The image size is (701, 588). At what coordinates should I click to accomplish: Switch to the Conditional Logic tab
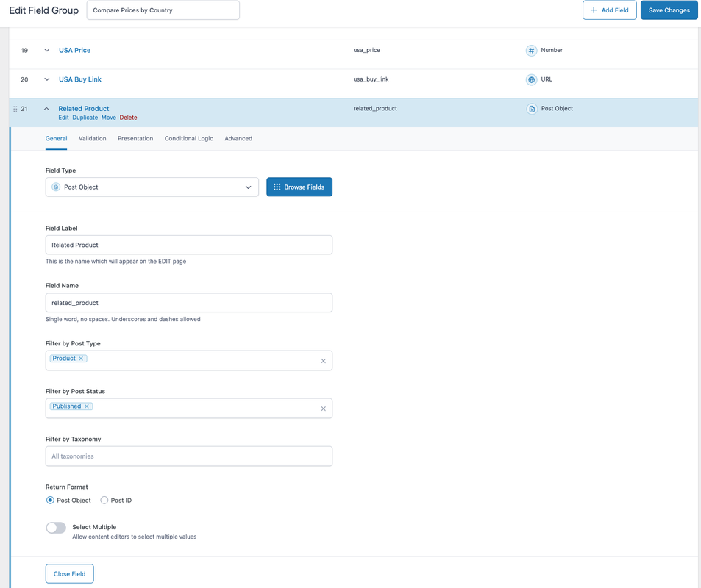[188, 138]
